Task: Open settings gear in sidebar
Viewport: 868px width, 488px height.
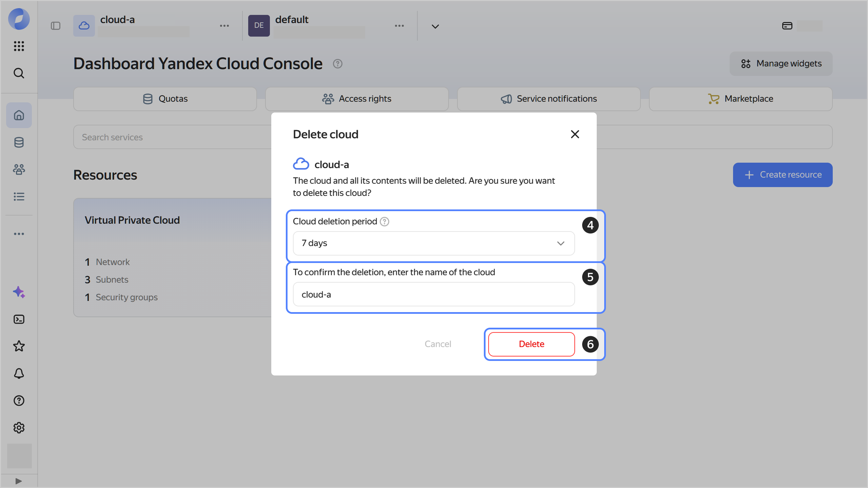Action: pos(19,428)
